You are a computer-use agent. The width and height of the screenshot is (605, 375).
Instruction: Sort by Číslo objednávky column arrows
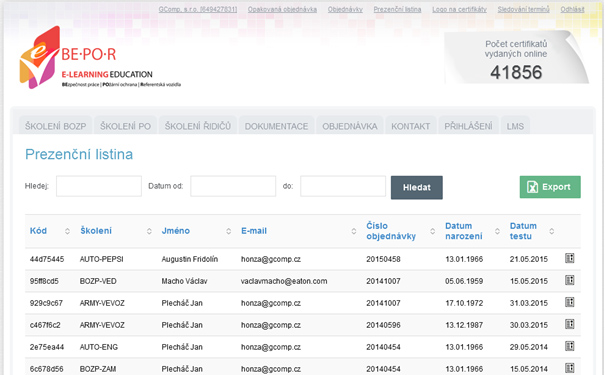[432, 231]
